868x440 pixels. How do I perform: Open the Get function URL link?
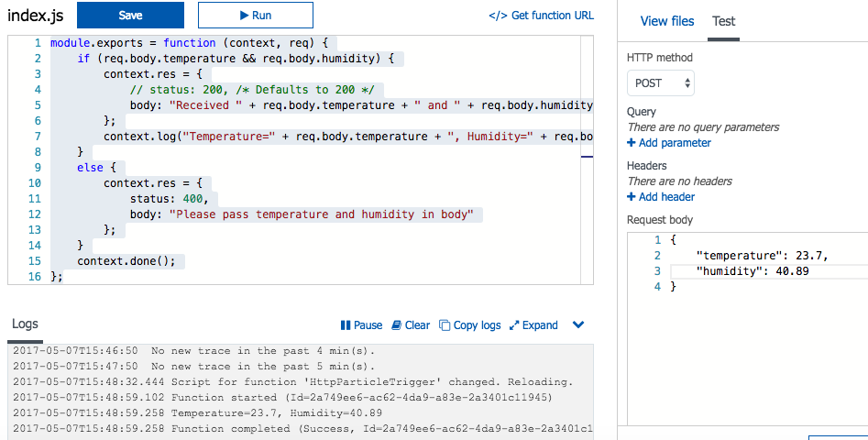click(541, 16)
